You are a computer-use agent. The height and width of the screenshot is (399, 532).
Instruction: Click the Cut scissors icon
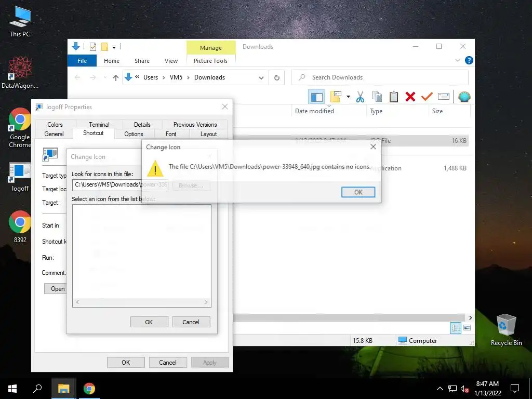coord(360,97)
